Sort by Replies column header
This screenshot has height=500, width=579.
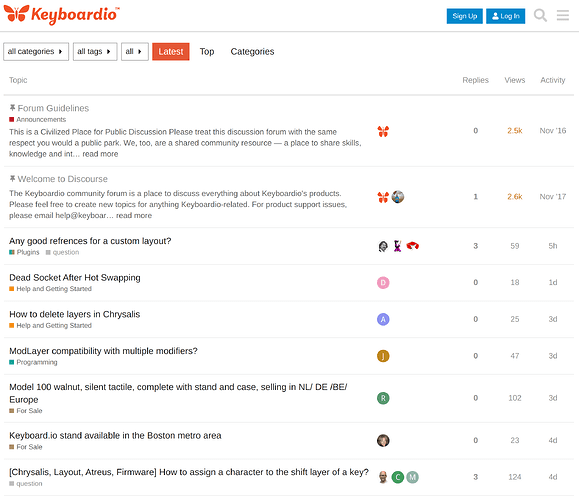pyautogui.click(x=475, y=80)
